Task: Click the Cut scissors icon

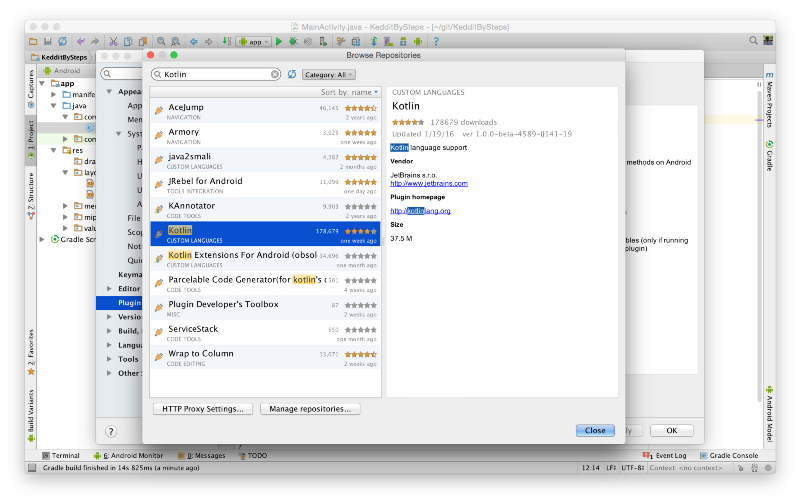Action: (113, 41)
